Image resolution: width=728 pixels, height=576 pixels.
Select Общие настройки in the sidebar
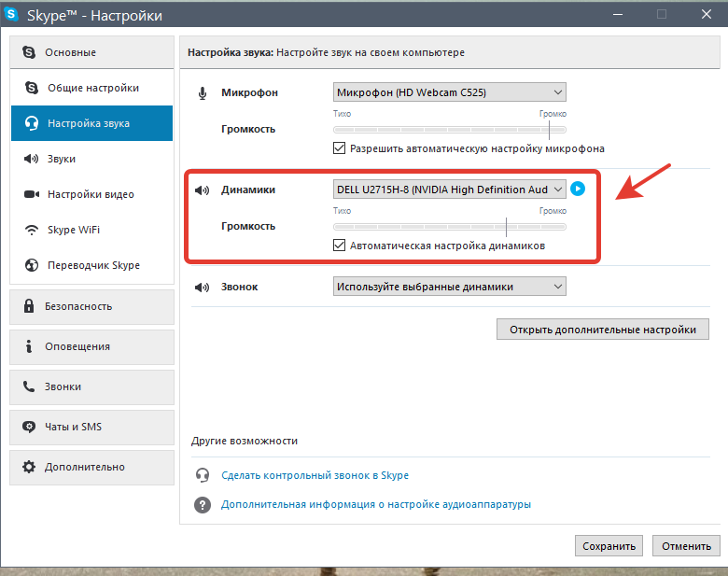[91, 88]
